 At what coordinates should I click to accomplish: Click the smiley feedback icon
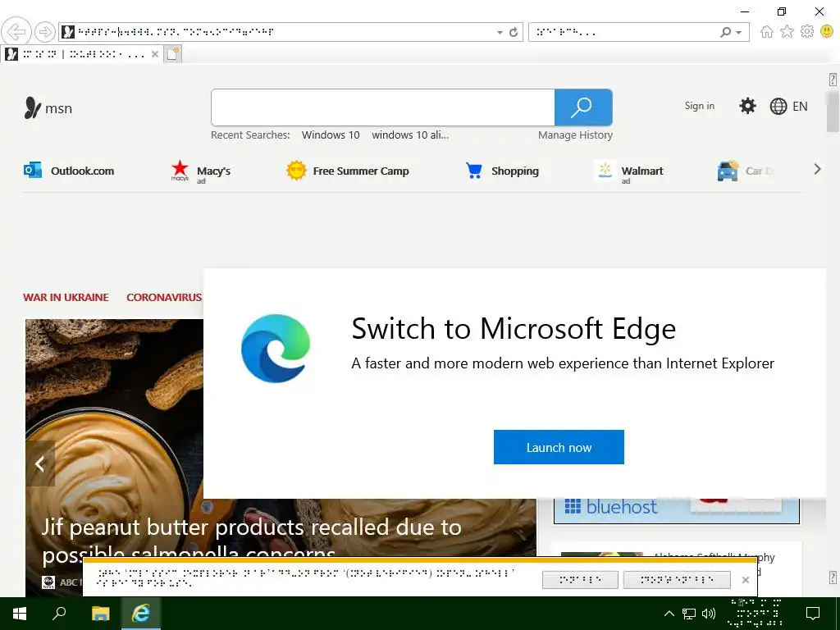827,32
